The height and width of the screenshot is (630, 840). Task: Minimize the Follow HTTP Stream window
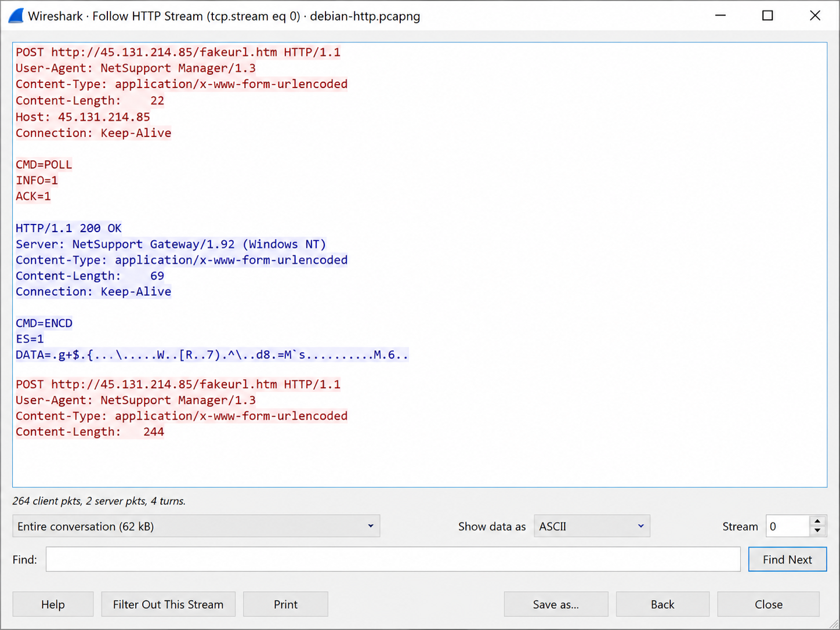720,16
